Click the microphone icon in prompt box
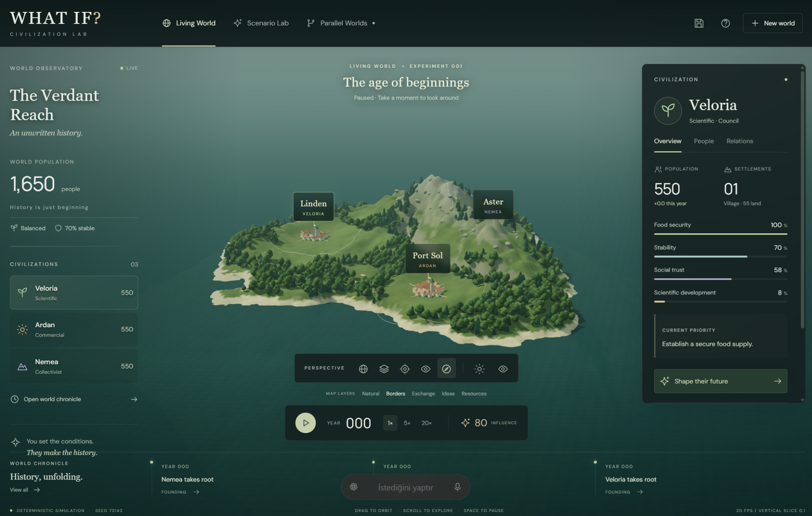The image size is (812, 516). pos(458,487)
